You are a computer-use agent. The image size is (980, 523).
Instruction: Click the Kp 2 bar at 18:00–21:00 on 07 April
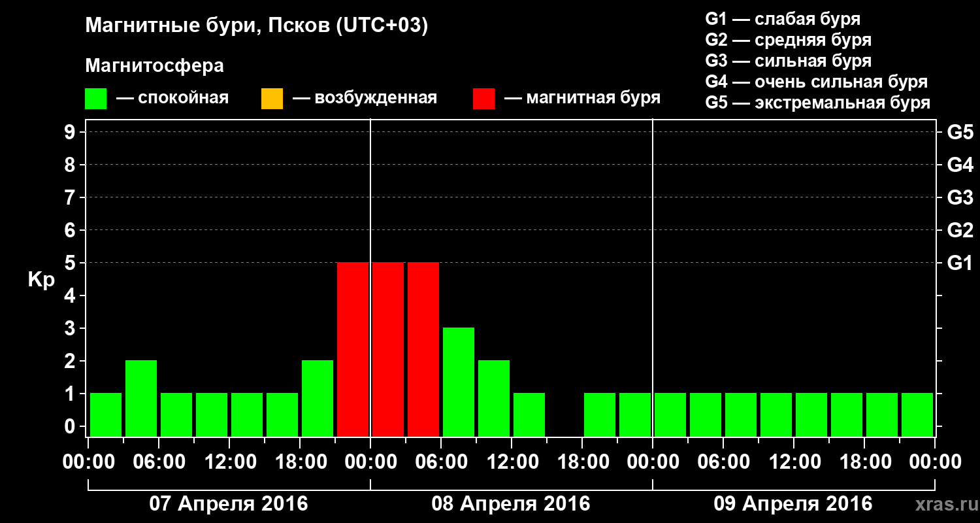(x=318, y=398)
